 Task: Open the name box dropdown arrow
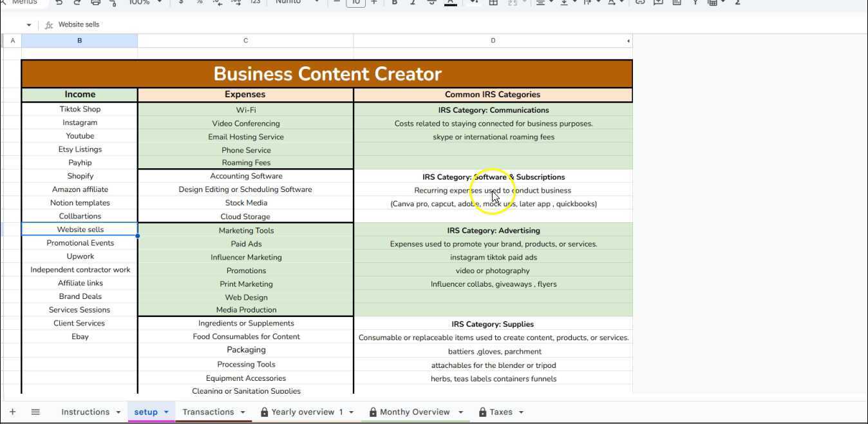coord(29,25)
